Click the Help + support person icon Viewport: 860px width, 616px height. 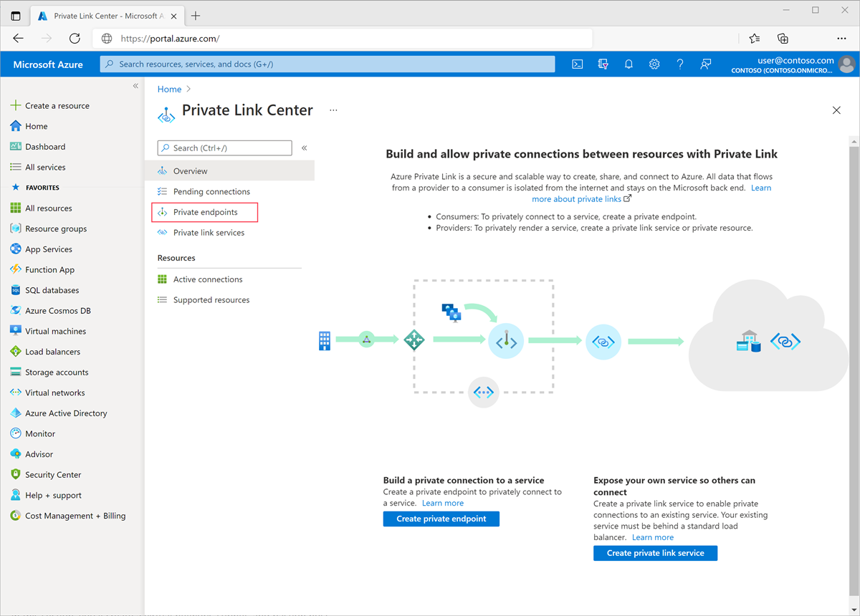[16, 495]
